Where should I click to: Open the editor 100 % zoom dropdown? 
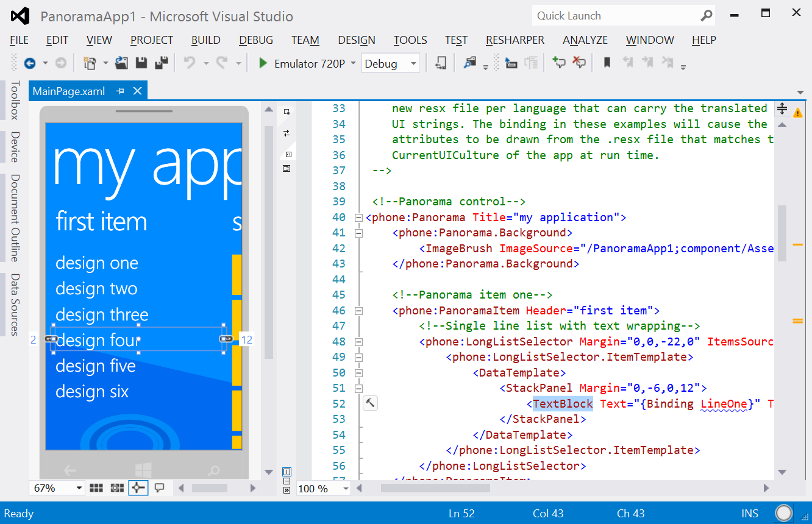point(346,489)
